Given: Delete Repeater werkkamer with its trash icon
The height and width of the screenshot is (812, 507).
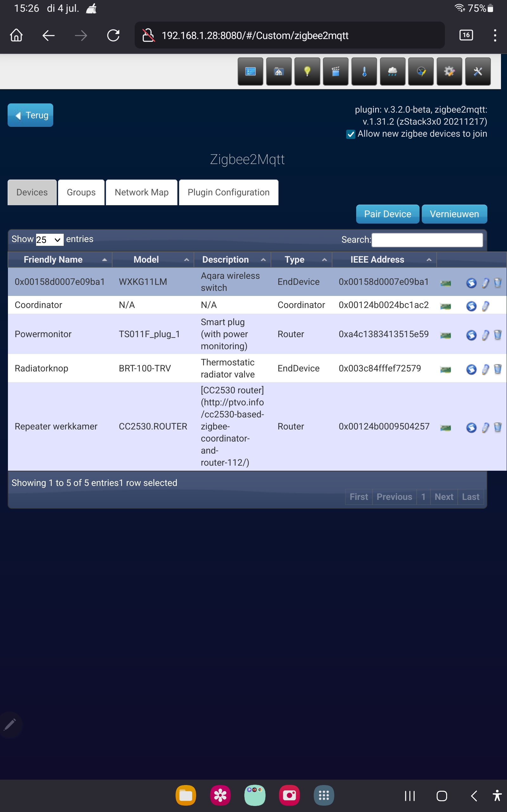Looking at the screenshot, I should point(497,428).
